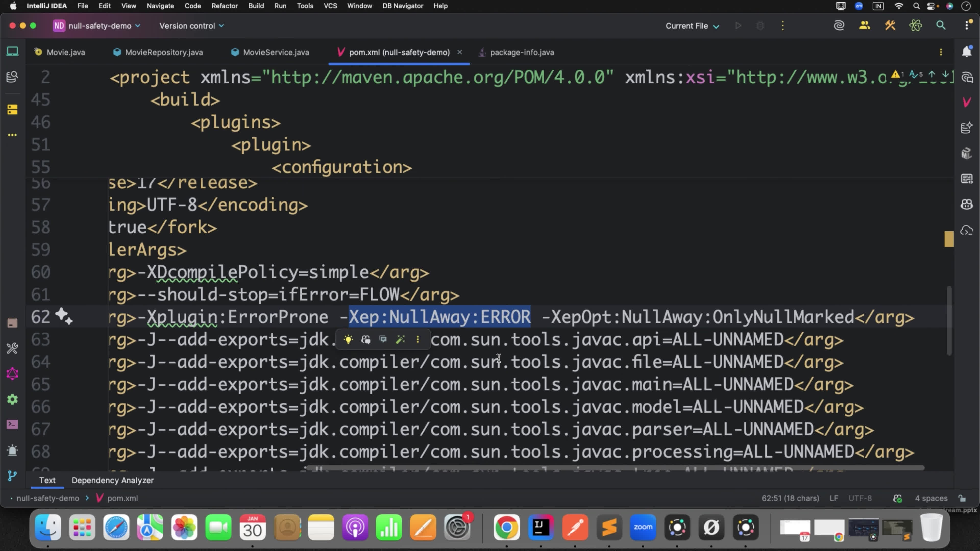This screenshot has width=980, height=551.
Task: Open the Build hammer tool window
Action: [x=12, y=348]
